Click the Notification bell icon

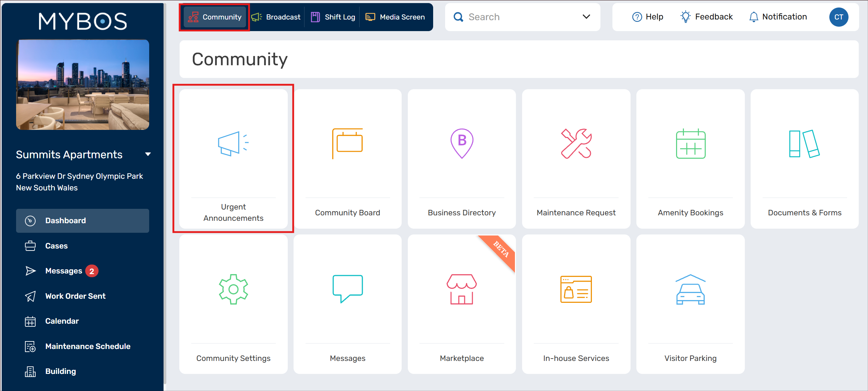(x=753, y=17)
